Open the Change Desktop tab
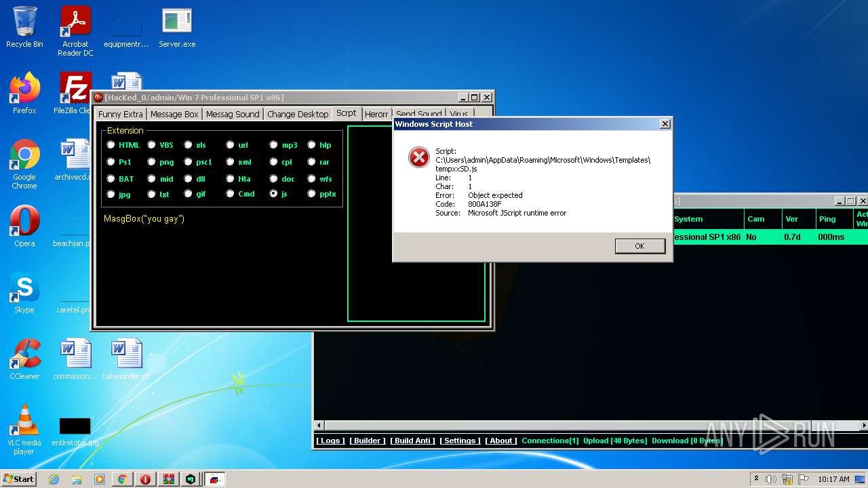This screenshot has height=488, width=868. tap(298, 114)
